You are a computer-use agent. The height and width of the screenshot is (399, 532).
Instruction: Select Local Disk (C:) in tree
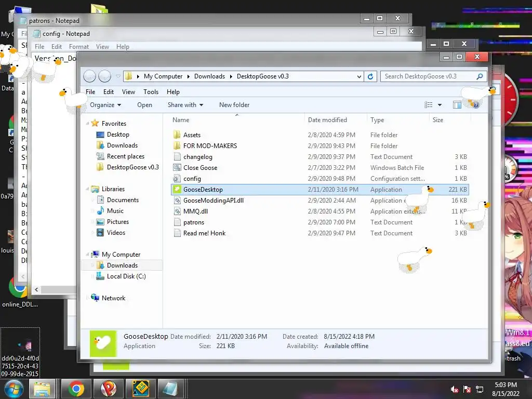(x=126, y=276)
